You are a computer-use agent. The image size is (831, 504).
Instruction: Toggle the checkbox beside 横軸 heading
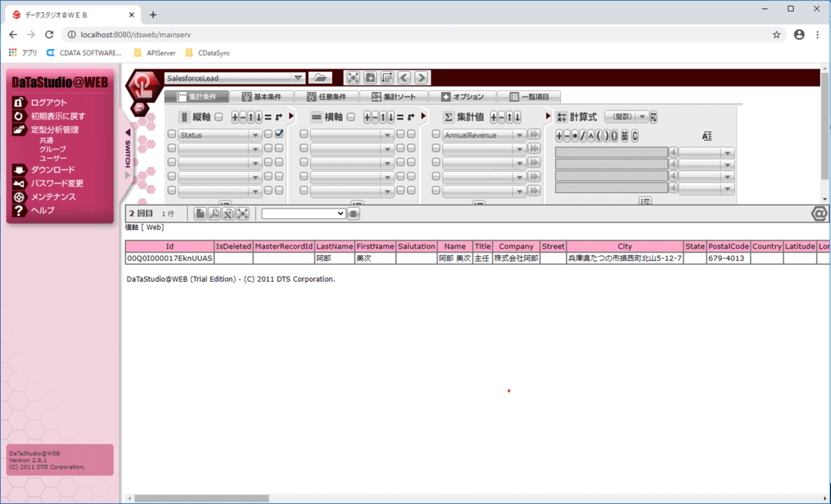pyautogui.click(x=350, y=117)
